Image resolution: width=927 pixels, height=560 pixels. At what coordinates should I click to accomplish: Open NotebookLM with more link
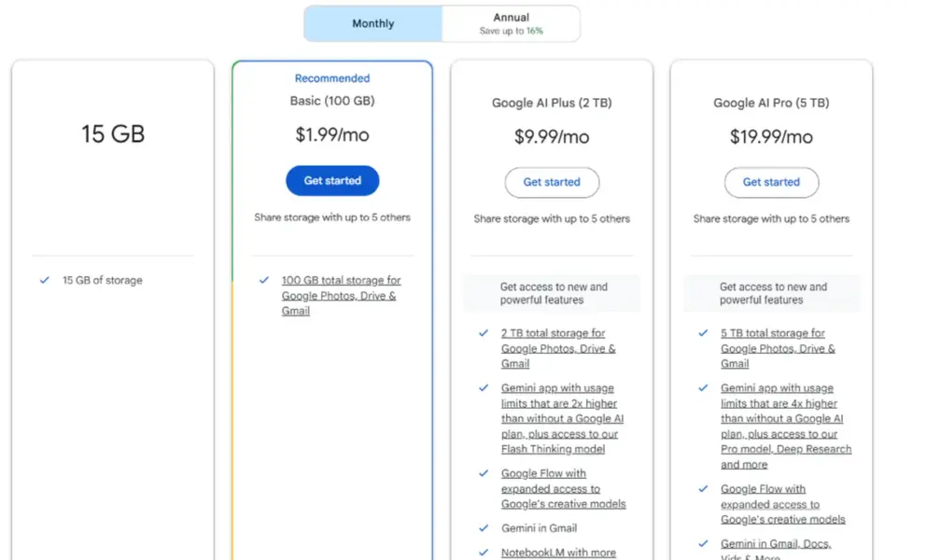coord(558,553)
